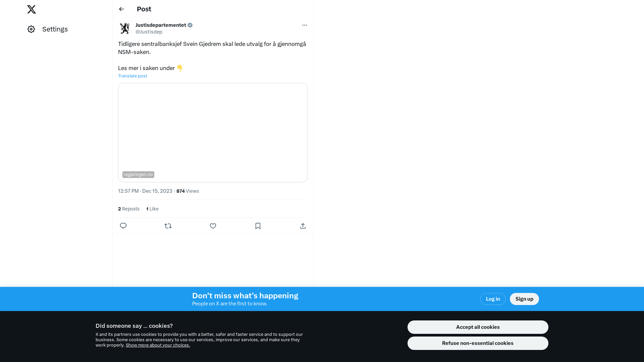
Task: Click the verified badge next to Justisdepartementet
Action: tap(190, 25)
